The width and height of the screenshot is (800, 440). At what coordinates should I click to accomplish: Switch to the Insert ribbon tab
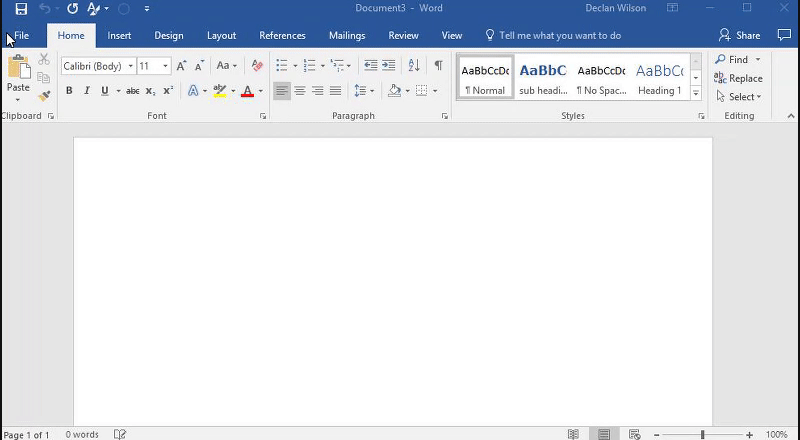pos(119,36)
